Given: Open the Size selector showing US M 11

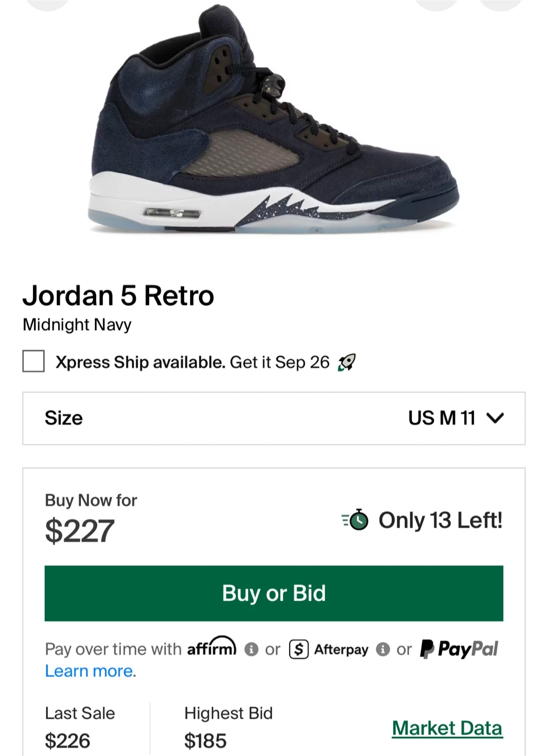Looking at the screenshot, I should pos(273,418).
